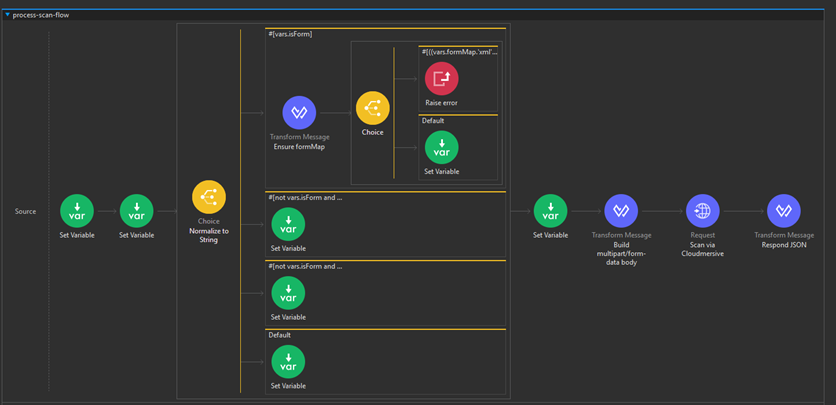
Task: Collapse the process-scan-flow triangle
Action: [x=8, y=15]
